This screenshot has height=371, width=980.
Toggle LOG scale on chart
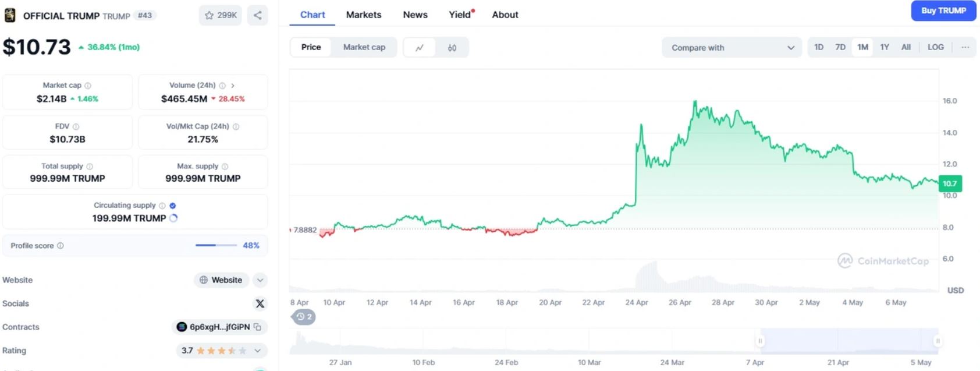(x=936, y=47)
